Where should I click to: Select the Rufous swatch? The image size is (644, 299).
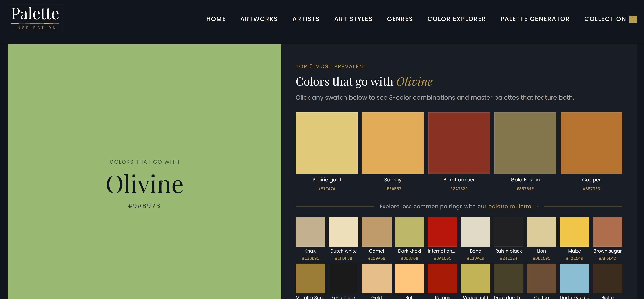pos(443,279)
